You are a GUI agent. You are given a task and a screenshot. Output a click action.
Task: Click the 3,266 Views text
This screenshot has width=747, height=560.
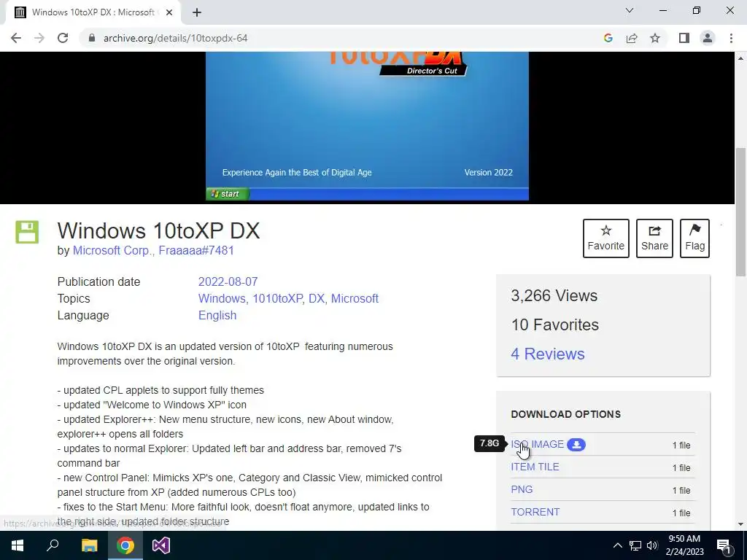point(554,296)
